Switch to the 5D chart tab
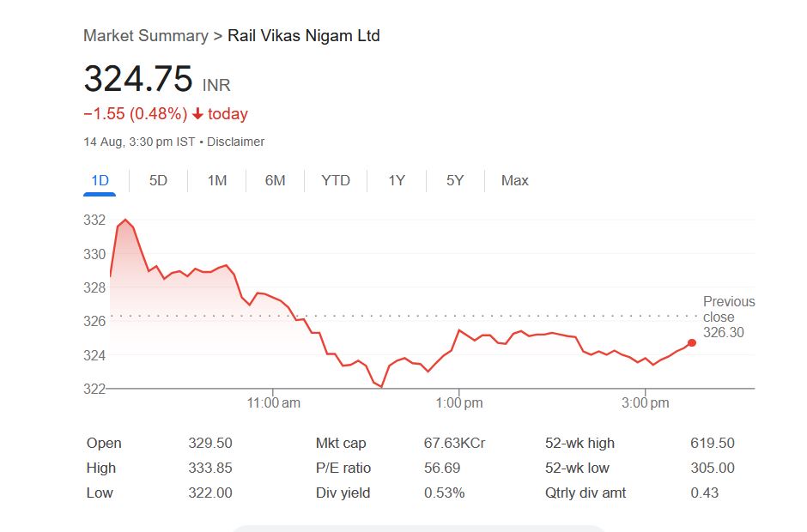Image resolution: width=807 pixels, height=532 pixels. tap(158, 181)
